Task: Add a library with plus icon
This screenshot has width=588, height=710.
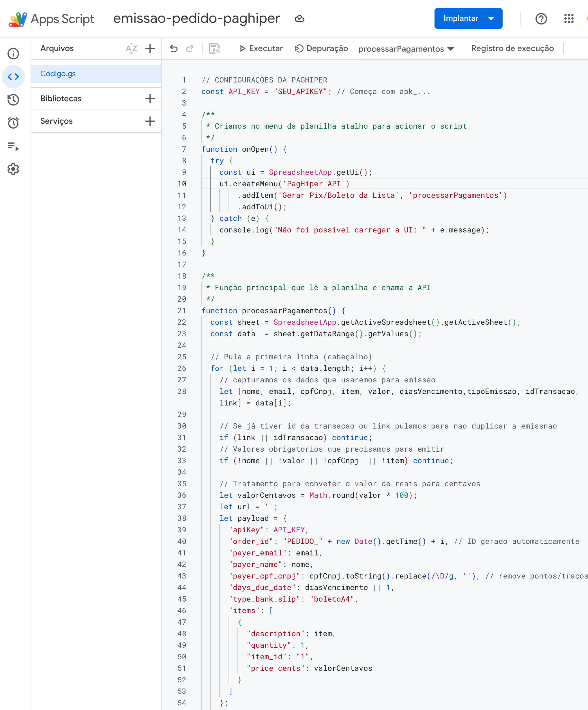Action: coord(150,98)
